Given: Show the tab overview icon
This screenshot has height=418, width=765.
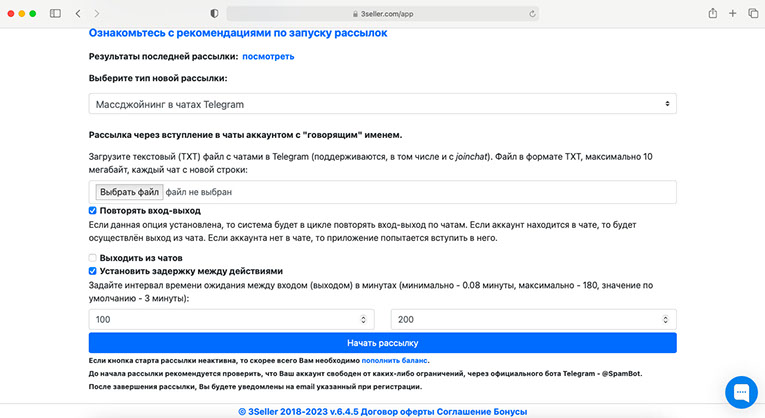Looking at the screenshot, I should 753,13.
